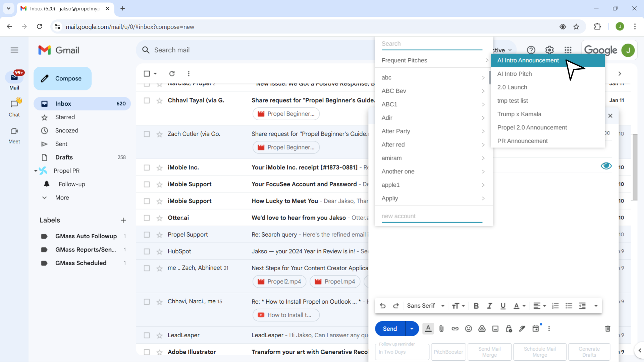644x362 pixels.
Task: Click the calendar scheduling icon in compose
Action: pos(536,328)
